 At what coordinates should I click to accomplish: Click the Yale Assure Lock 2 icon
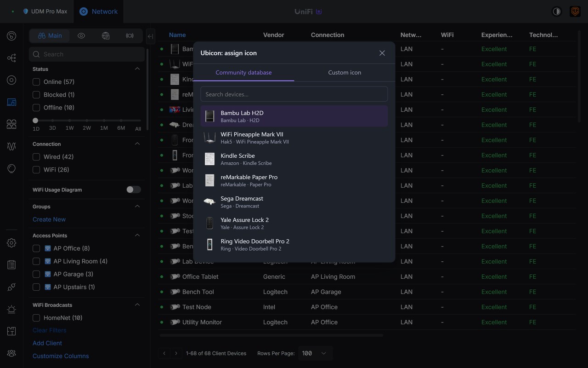(209, 223)
